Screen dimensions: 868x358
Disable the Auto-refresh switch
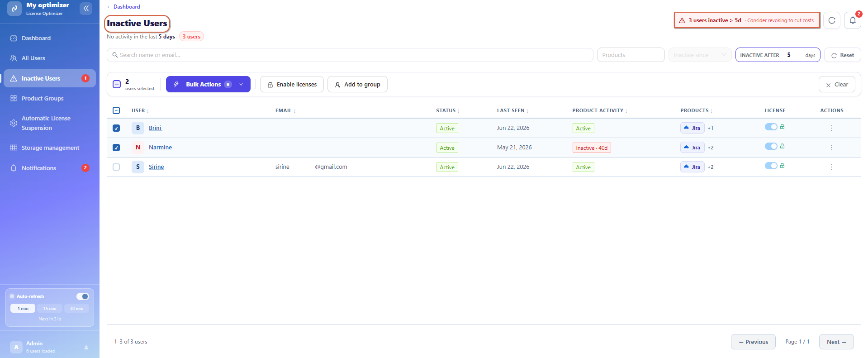pos(82,296)
